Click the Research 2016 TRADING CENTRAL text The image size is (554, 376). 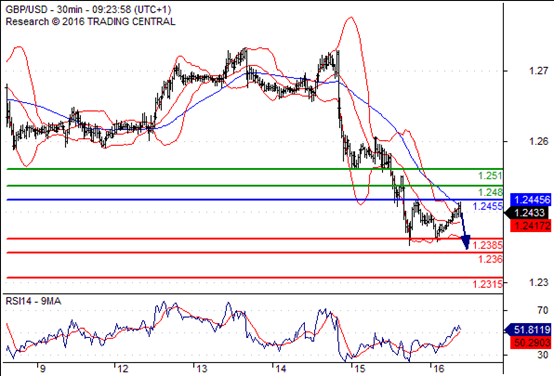(90, 22)
